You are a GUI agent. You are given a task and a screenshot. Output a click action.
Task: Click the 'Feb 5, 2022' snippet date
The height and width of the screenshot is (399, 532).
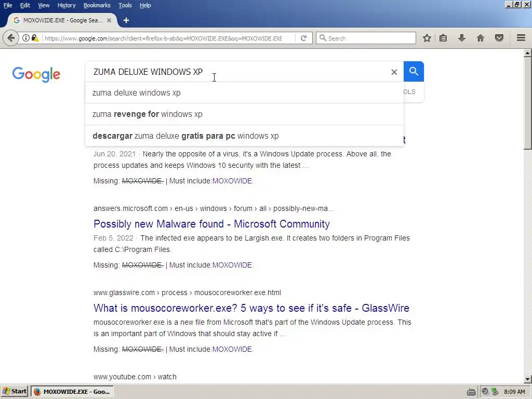point(113,238)
